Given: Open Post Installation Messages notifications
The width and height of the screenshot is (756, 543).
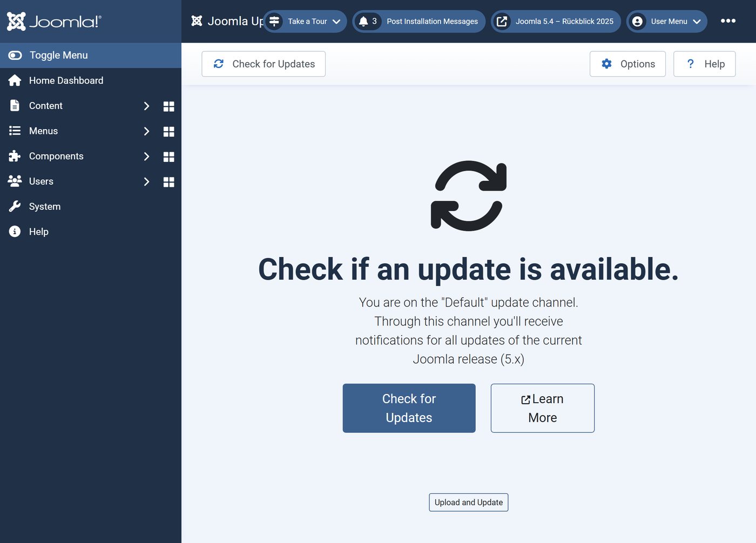Looking at the screenshot, I should [418, 21].
